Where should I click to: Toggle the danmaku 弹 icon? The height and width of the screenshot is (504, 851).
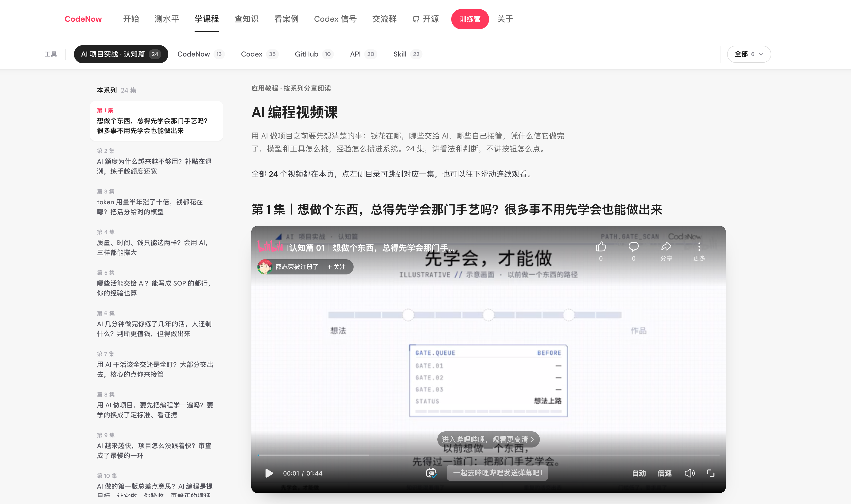point(431,473)
